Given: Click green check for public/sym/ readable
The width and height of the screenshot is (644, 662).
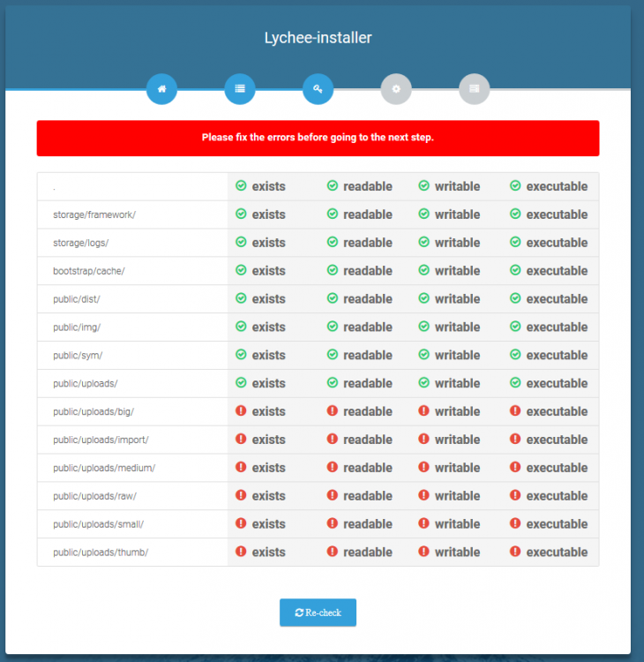Looking at the screenshot, I should [333, 355].
